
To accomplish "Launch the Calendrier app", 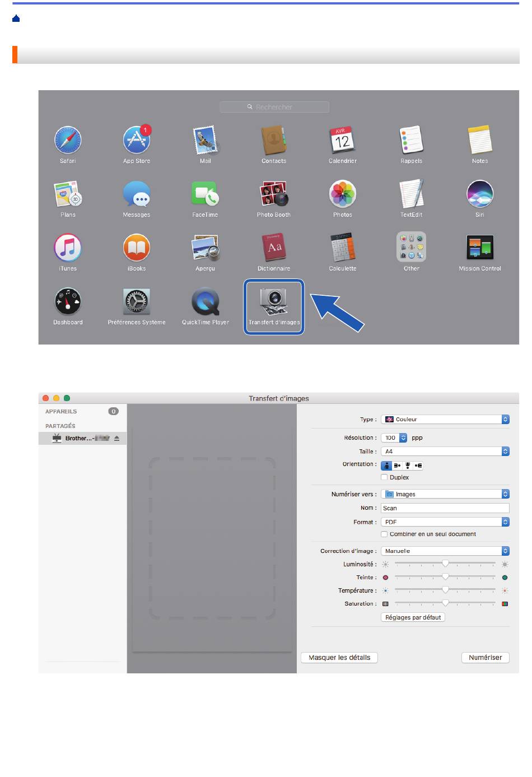I will pyautogui.click(x=342, y=140).
